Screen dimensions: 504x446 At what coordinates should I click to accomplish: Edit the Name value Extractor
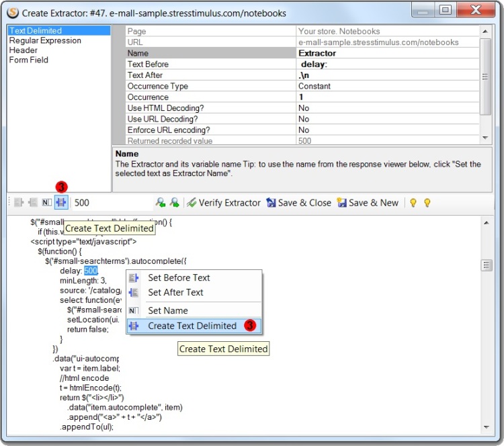(388, 53)
